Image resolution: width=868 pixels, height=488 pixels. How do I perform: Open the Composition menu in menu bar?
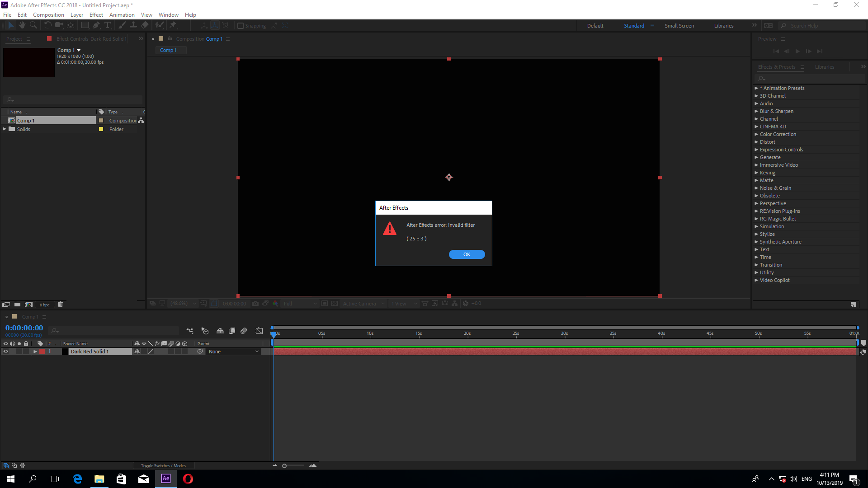coord(48,14)
